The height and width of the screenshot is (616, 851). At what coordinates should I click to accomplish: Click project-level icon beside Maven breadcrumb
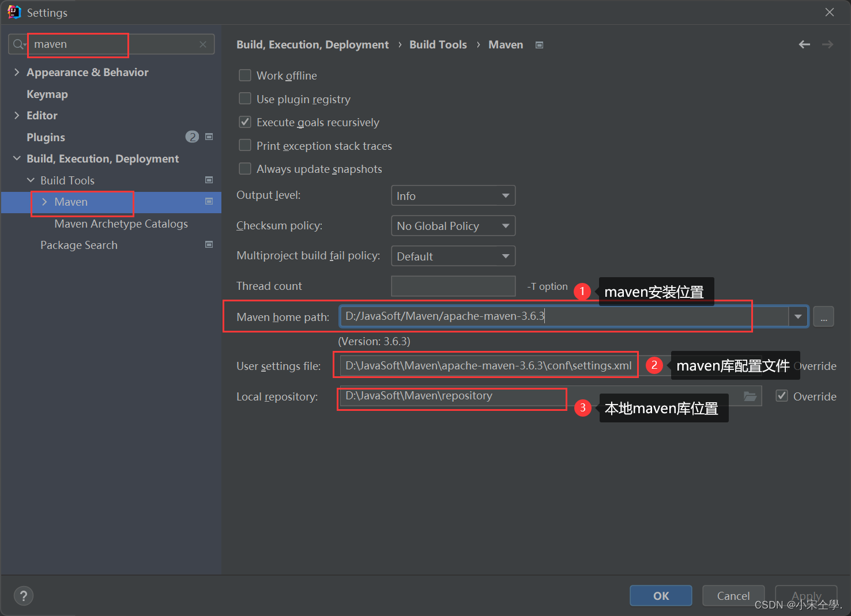click(539, 45)
